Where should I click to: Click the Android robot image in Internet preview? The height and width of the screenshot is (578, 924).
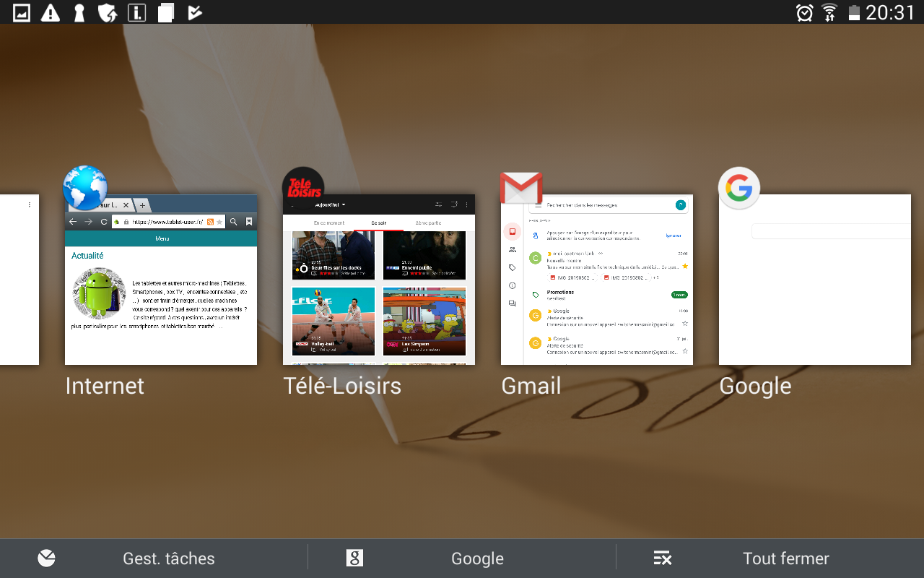pos(99,293)
